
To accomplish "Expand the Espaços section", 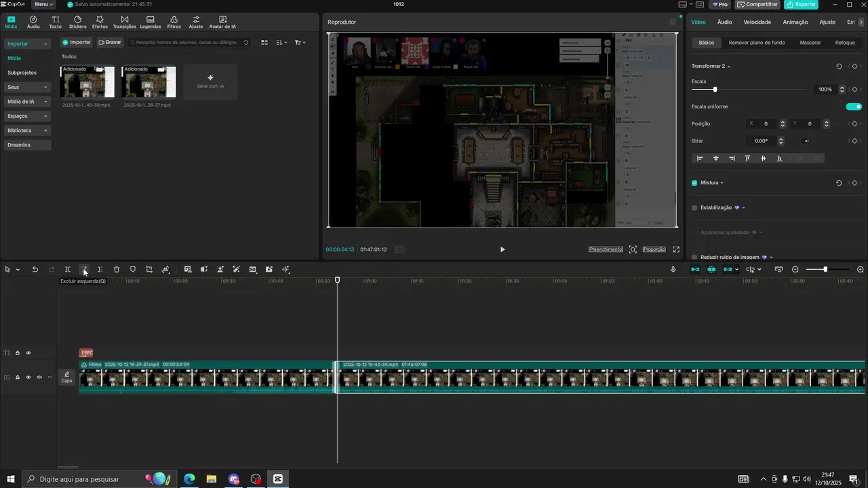I will pyautogui.click(x=45, y=116).
